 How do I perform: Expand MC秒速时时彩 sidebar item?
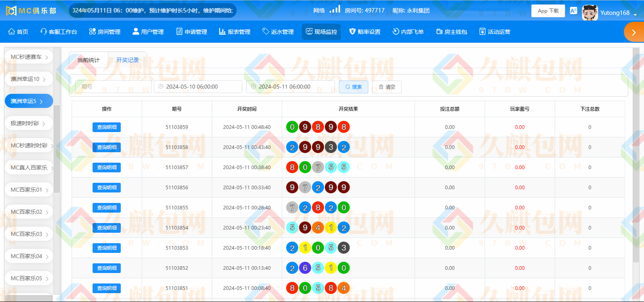tap(29, 145)
